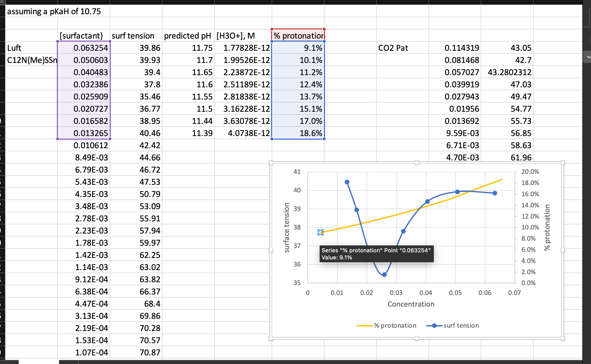Image resolution: width=591 pixels, height=364 pixels.
Task: Click the '% protonation' secondary axis title
Action: click(547, 227)
